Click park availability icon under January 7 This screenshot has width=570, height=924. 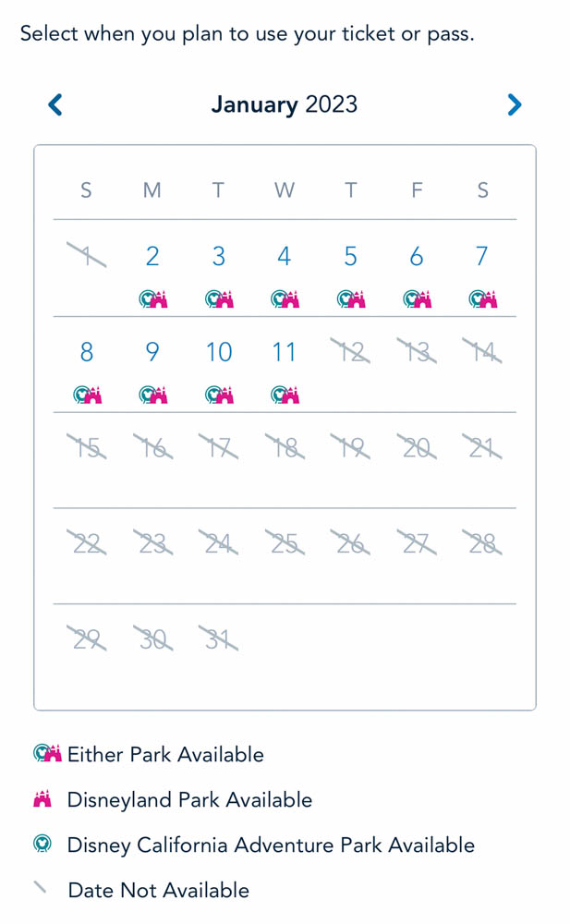tap(483, 298)
